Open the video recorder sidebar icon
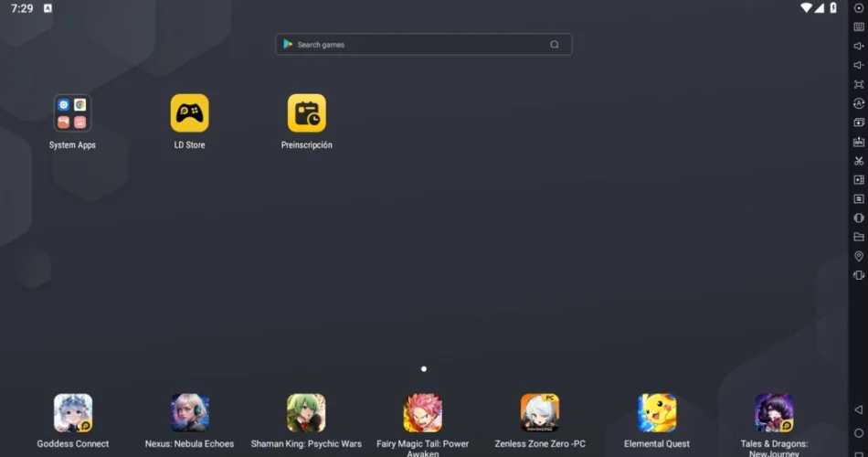Viewport: 868px width, 457px height. pos(859,179)
